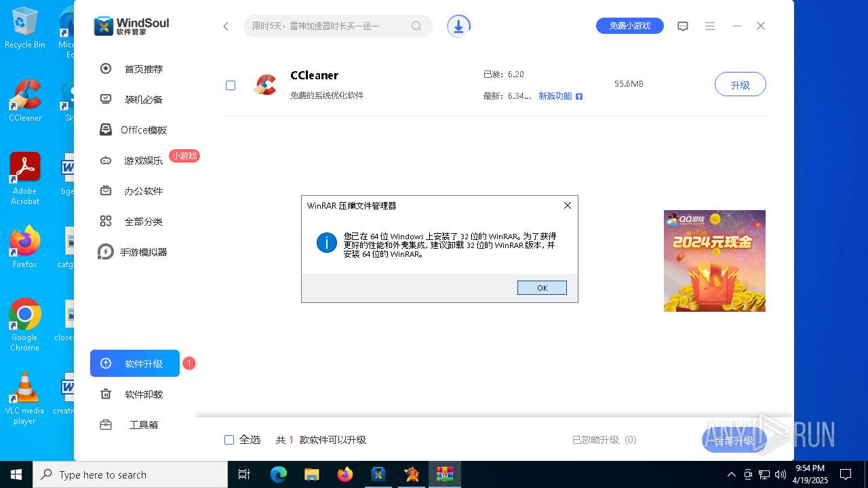Click the WindSoul logo
Viewport: 868px width, 488px height.
click(x=132, y=26)
